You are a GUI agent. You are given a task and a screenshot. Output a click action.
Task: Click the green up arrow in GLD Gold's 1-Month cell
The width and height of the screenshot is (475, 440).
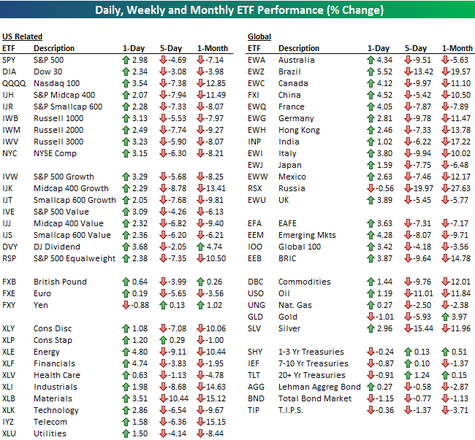tap(445, 317)
